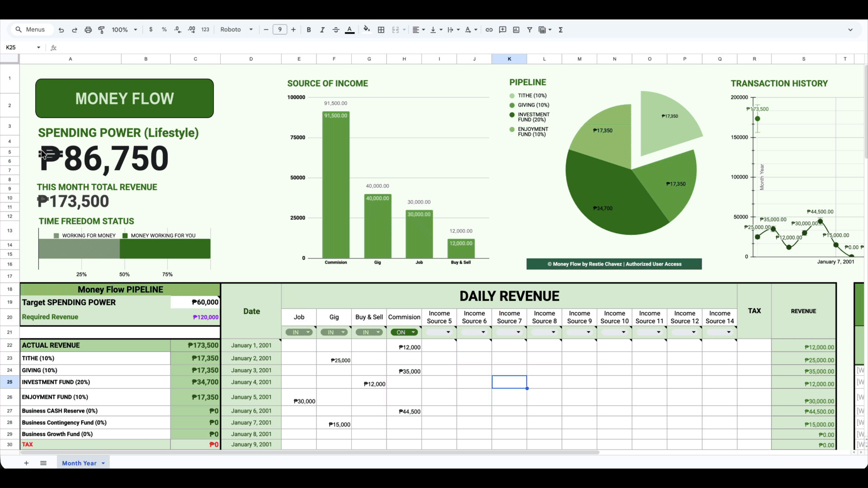868x488 pixels.
Task: Click the font size input field
Action: [280, 30]
